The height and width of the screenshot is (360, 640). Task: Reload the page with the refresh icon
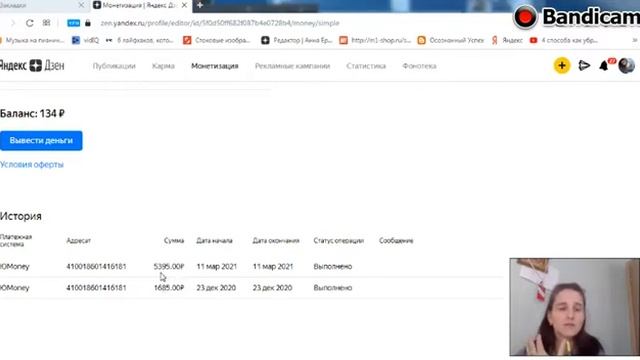click(x=29, y=23)
